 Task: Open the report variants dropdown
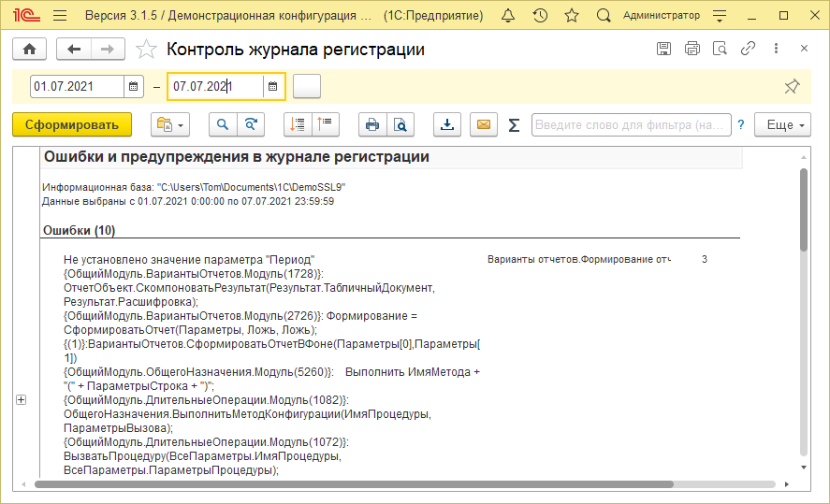pos(170,124)
